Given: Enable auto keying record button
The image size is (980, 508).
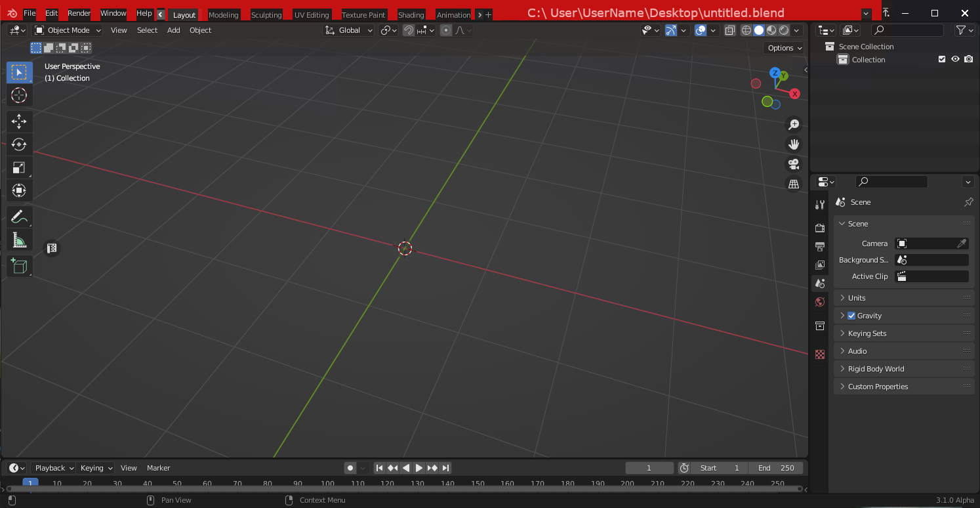Looking at the screenshot, I should coord(350,468).
